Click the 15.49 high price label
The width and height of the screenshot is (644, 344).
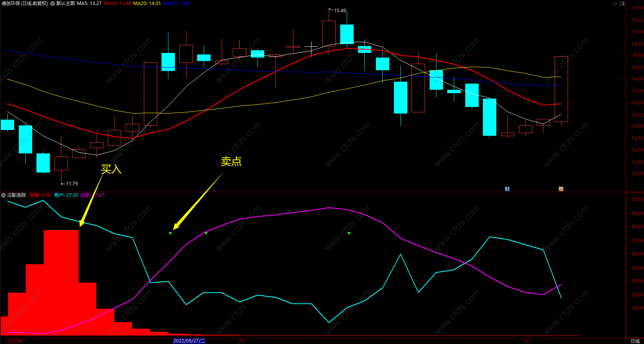click(x=340, y=11)
